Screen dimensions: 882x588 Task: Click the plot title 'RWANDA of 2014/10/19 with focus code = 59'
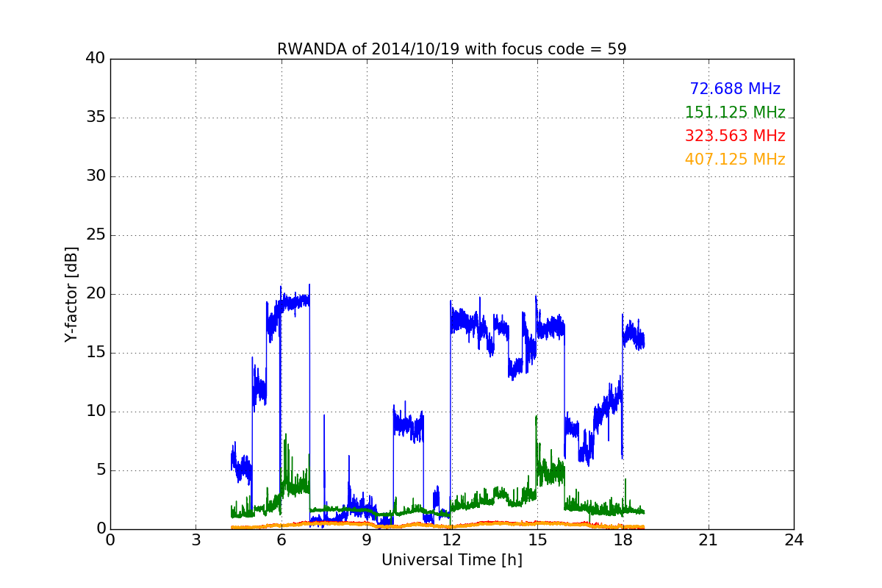pos(451,49)
